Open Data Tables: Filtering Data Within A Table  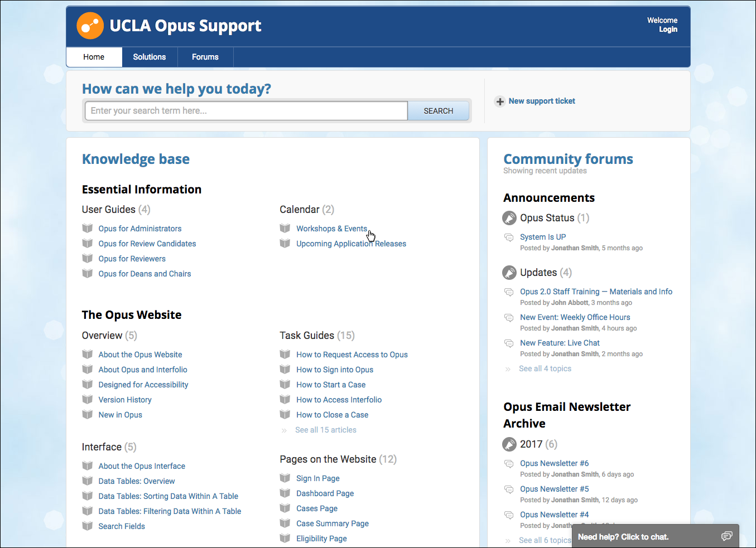pyautogui.click(x=170, y=511)
